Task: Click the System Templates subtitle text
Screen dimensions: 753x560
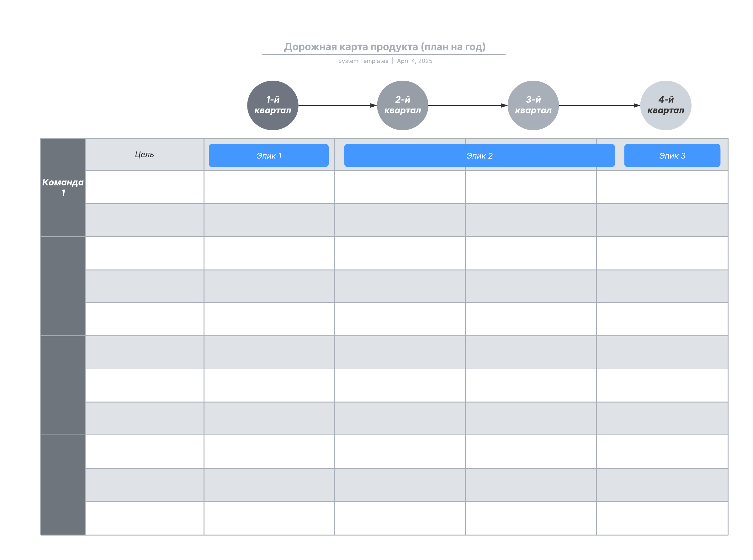Action: tap(363, 61)
